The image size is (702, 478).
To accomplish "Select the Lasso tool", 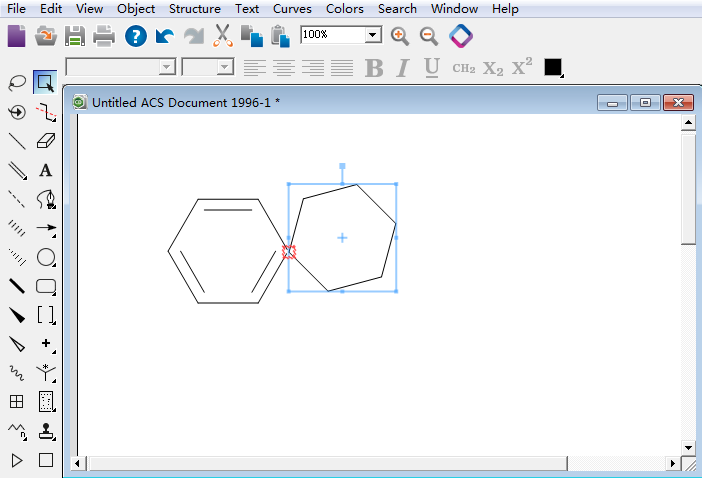I will coord(17,82).
